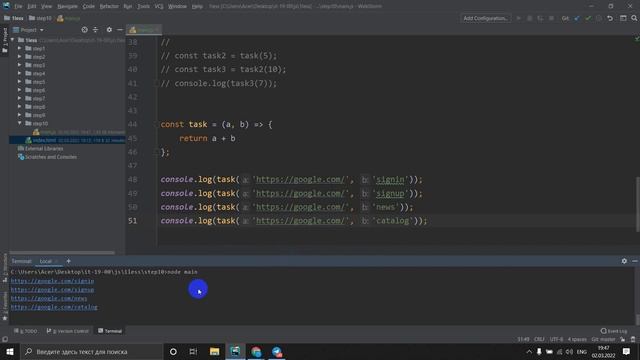The height and width of the screenshot is (360, 640).
Task: Click the Git show history clock icon
Action: click(x=599, y=18)
